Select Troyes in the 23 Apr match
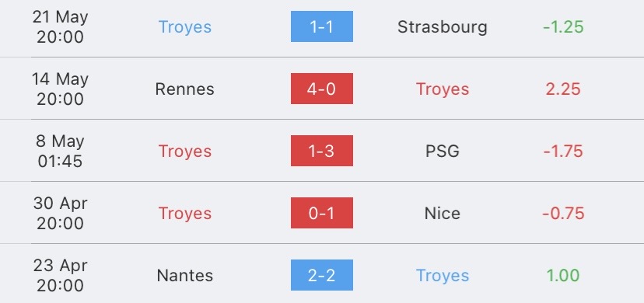The height and width of the screenshot is (303, 644). pos(443,276)
